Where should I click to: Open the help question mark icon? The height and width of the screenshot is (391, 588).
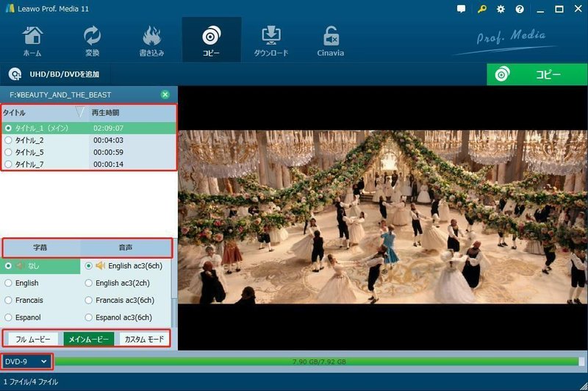point(520,9)
